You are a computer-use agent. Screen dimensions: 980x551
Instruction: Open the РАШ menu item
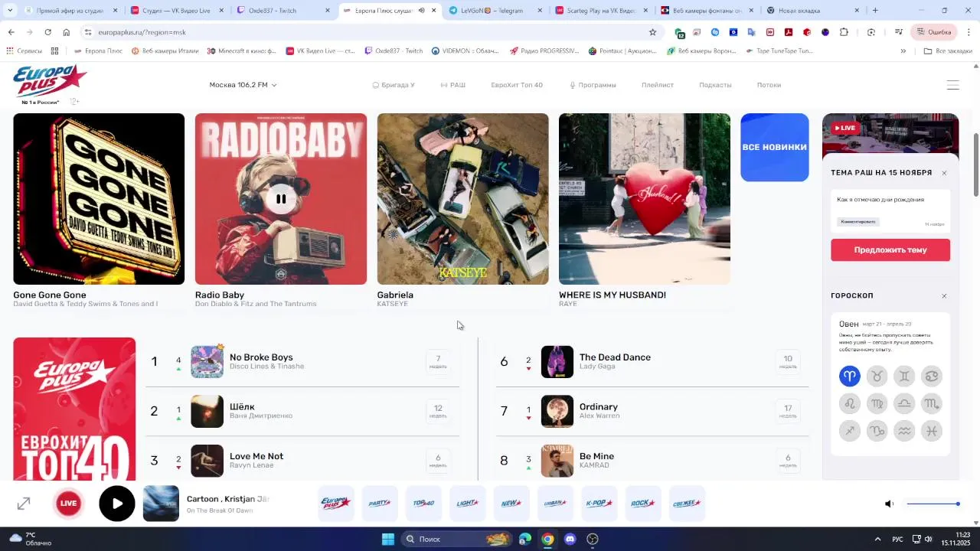[x=453, y=85]
